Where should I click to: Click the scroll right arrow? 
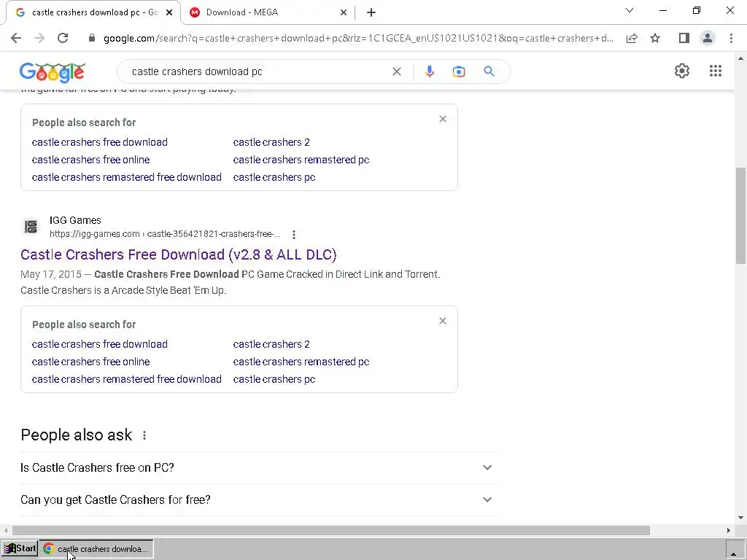(729, 531)
